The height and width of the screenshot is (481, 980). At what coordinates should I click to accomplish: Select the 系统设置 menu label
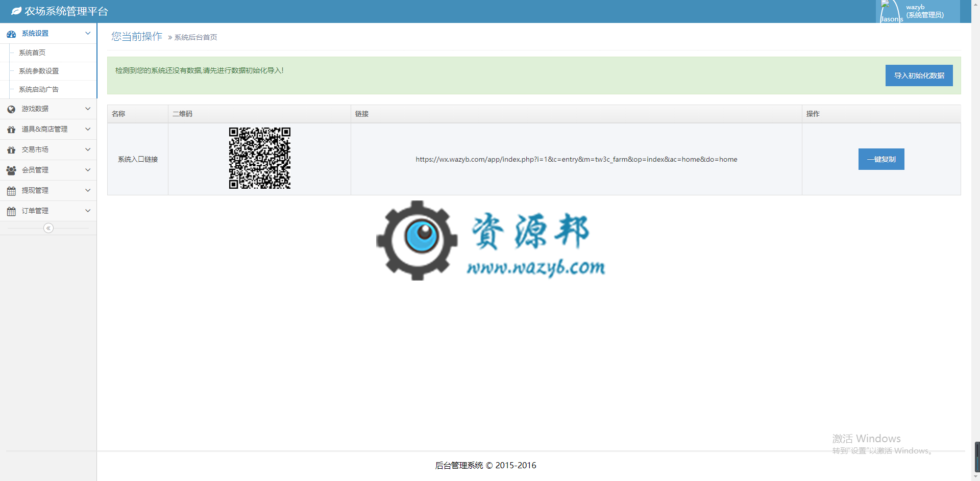point(35,33)
